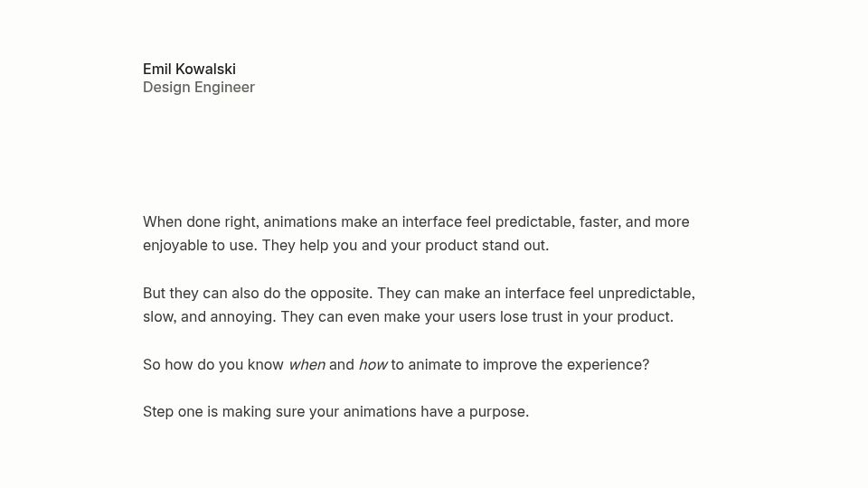
Task: Click the sentence "Step one is making sure"
Action: (336, 412)
